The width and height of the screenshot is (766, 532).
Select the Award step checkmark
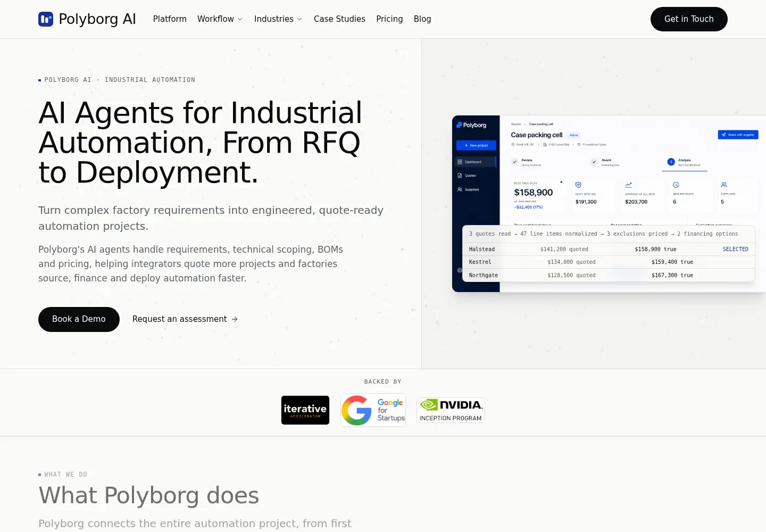(594, 162)
